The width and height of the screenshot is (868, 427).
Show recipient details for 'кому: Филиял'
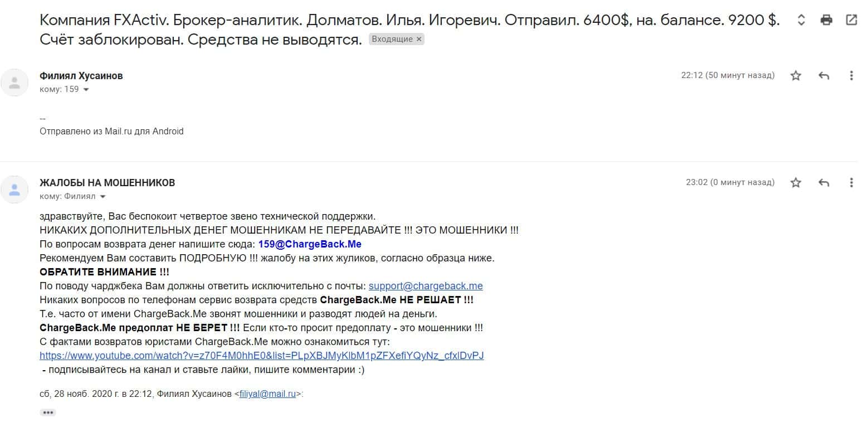coord(103,196)
